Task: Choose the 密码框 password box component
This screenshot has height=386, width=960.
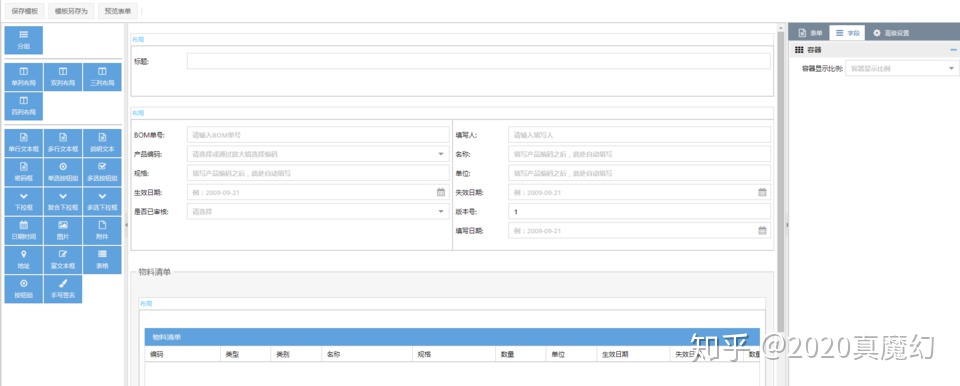Action: click(23, 172)
